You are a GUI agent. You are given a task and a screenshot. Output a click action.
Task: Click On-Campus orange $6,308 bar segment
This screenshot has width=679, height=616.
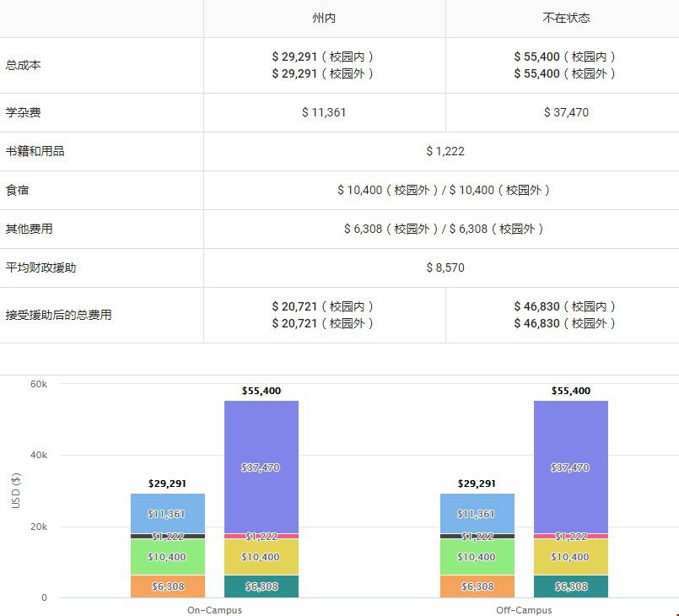tap(168, 586)
